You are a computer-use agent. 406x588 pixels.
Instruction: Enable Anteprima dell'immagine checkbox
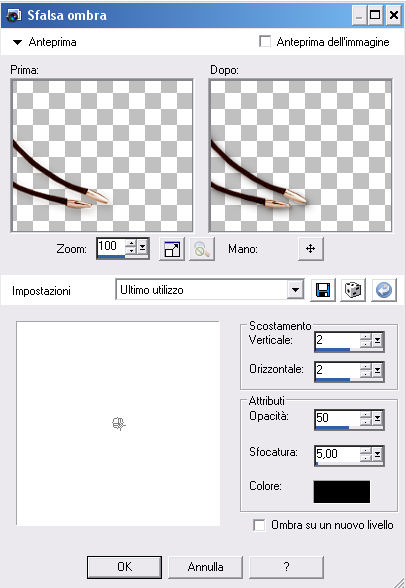pyautogui.click(x=265, y=41)
